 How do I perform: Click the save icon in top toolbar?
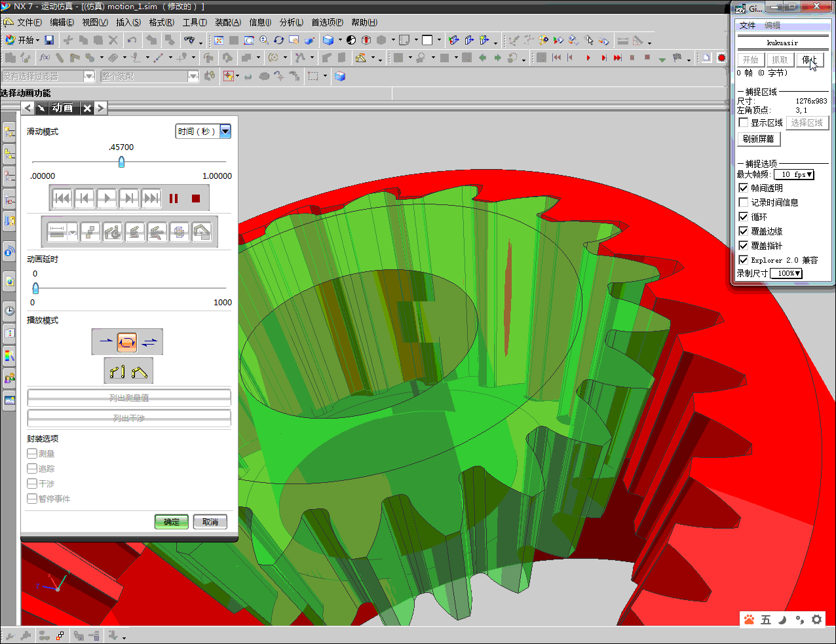(x=49, y=40)
